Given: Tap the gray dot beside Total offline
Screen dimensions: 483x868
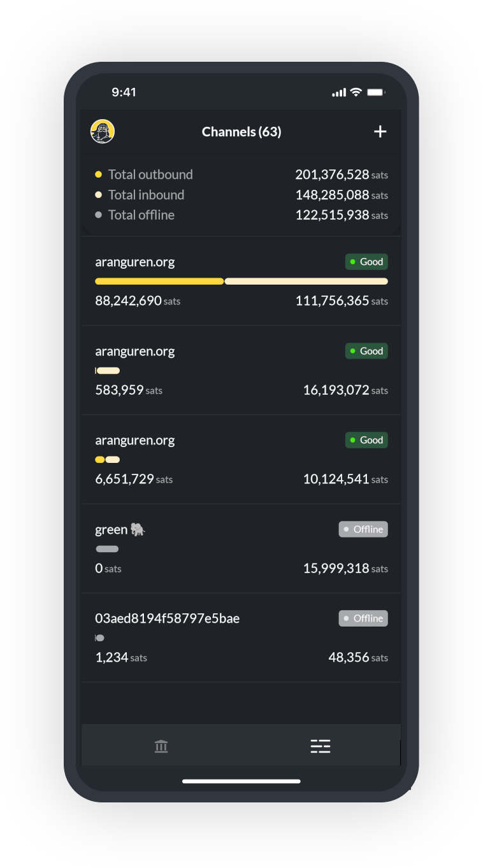Looking at the screenshot, I should pyautogui.click(x=97, y=215).
